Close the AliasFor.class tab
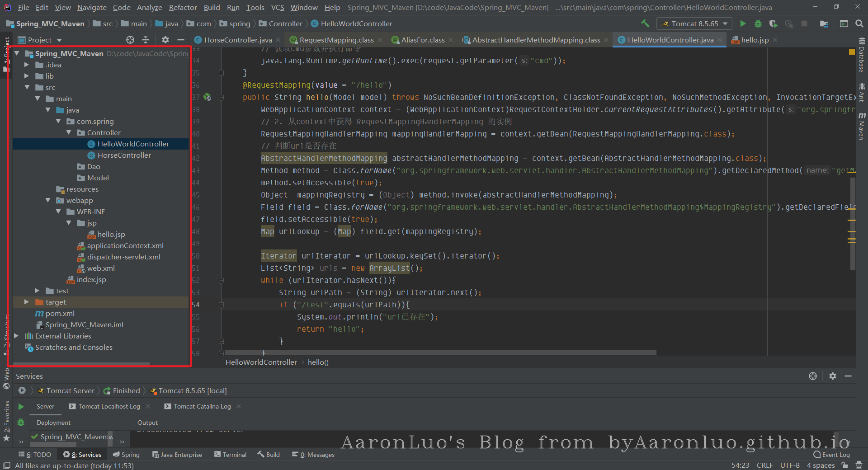868x470 pixels. point(451,40)
